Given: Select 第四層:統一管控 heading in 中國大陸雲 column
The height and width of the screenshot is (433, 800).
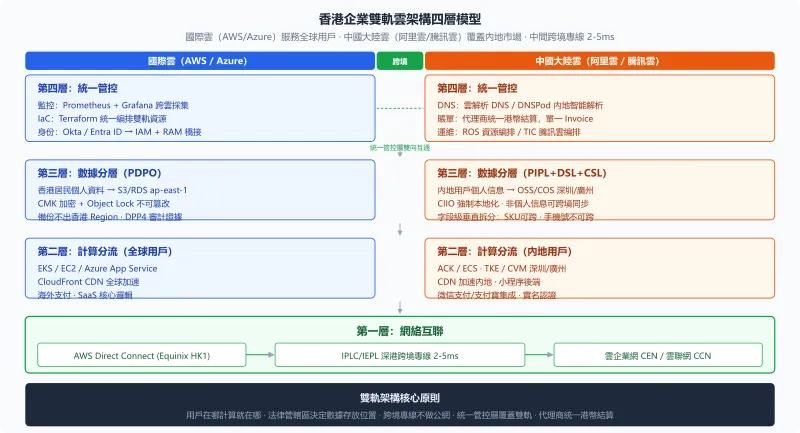Looking at the screenshot, I should (x=477, y=88).
